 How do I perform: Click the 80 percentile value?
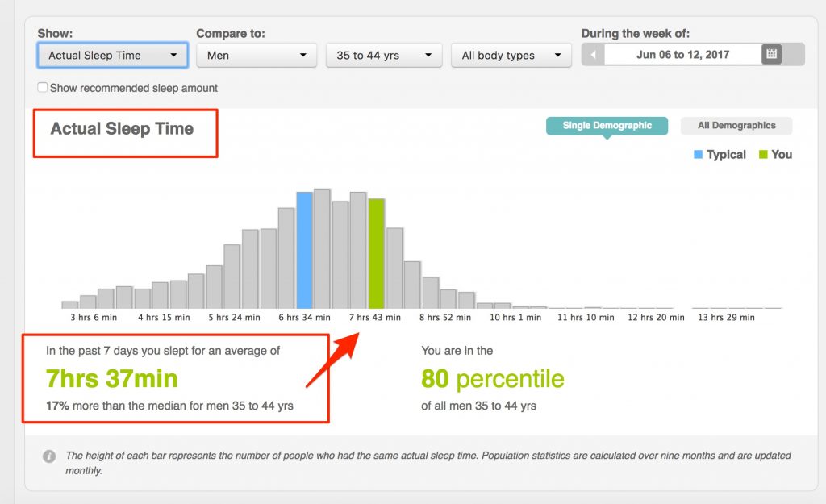point(493,379)
